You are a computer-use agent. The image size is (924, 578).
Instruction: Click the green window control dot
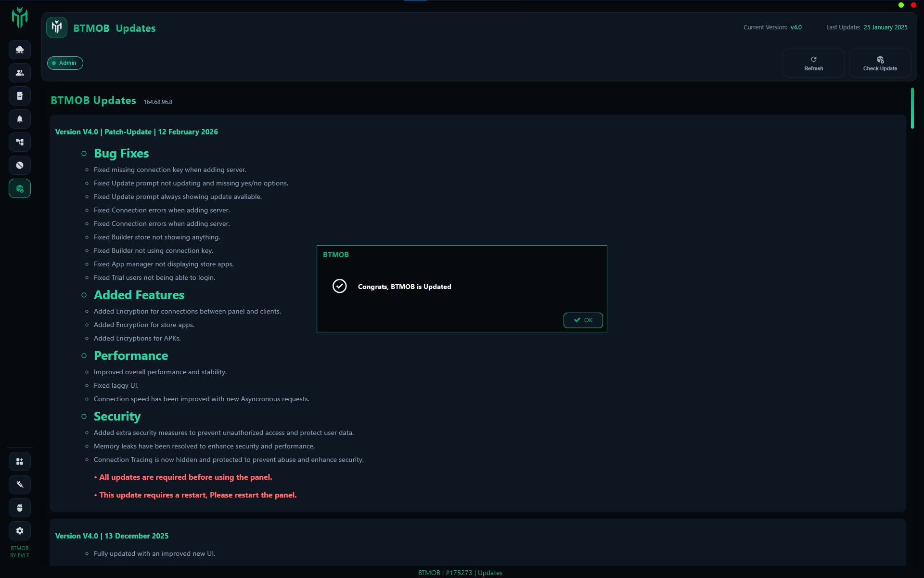point(901,5)
